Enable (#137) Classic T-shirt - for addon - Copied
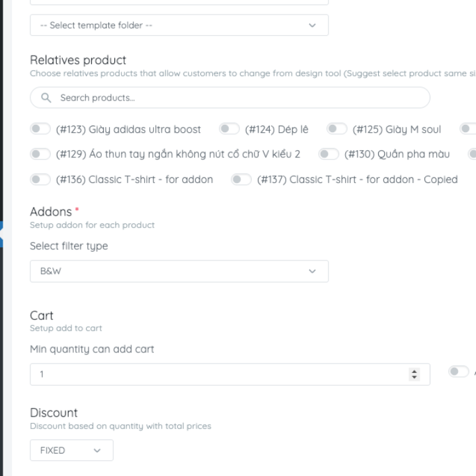This screenshot has height=476, width=476. pos(241,179)
